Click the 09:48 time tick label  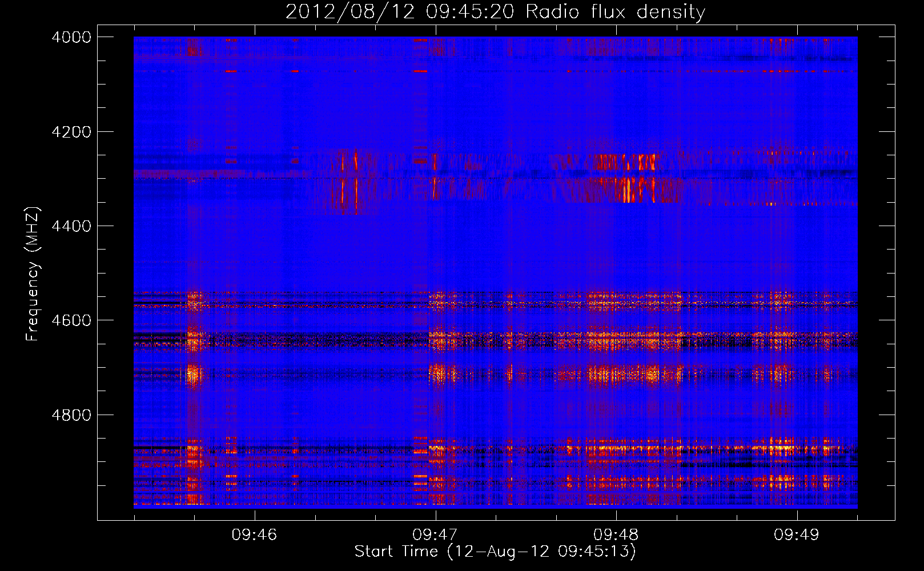coord(616,534)
